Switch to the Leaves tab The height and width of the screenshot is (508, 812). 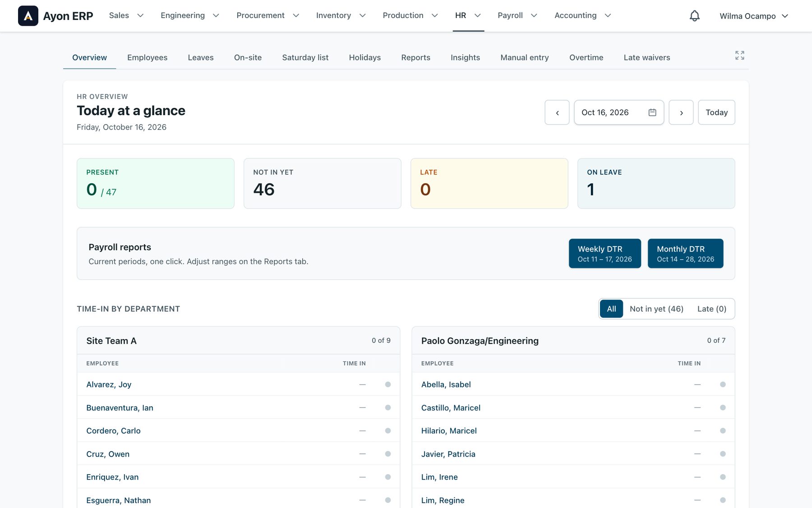click(x=201, y=57)
